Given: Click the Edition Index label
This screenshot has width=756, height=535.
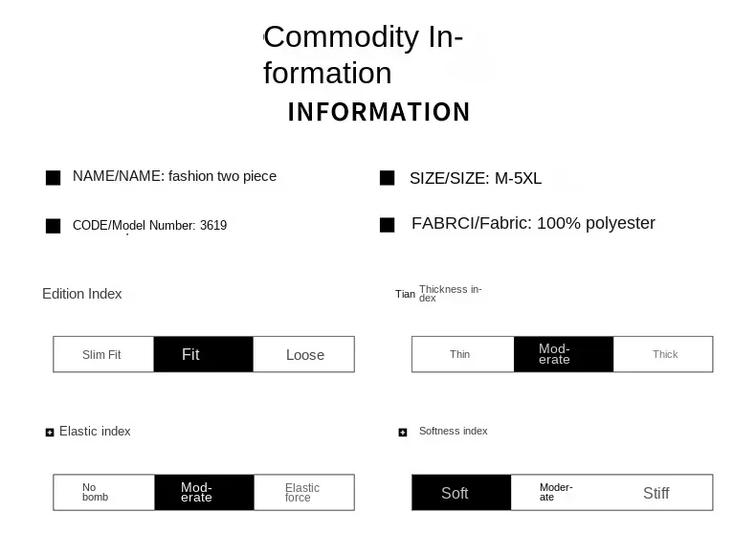Looking at the screenshot, I should pyautogui.click(x=82, y=294).
